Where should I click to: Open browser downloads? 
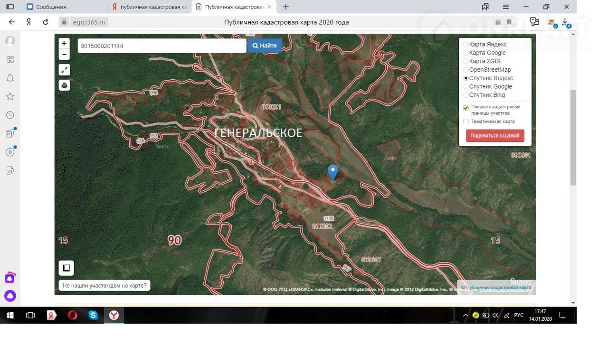pyautogui.click(x=565, y=22)
